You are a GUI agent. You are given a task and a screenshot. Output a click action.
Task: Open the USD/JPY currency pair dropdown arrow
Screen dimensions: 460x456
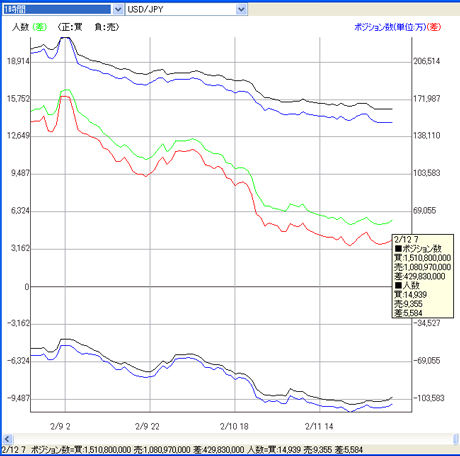point(242,9)
